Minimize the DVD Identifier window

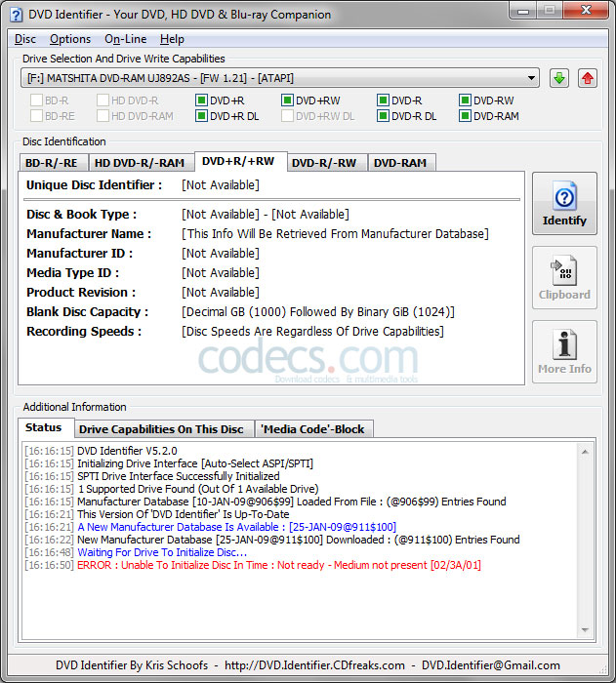[x=523, y=11]
